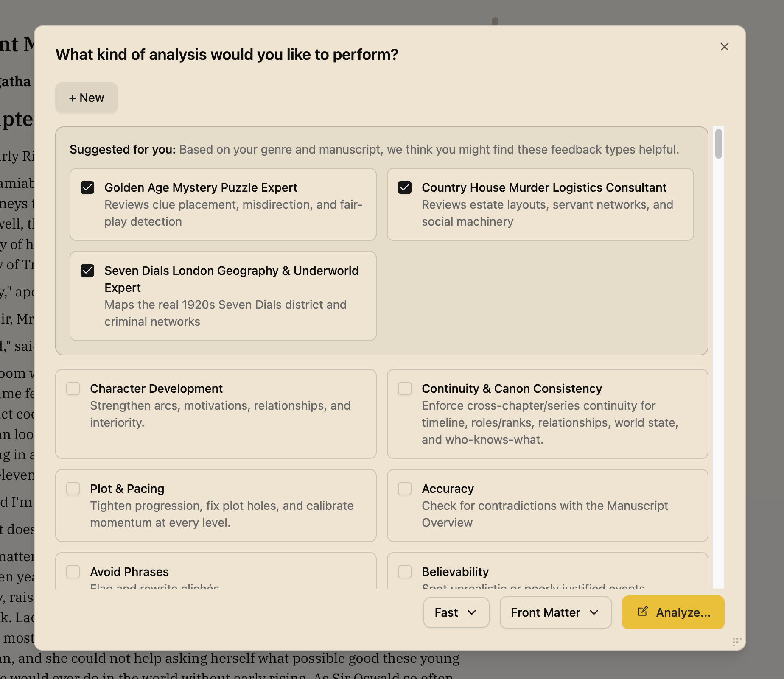784x679 pixels.
Task: Enable Plot & Pacing analysis
Action: 73,488
